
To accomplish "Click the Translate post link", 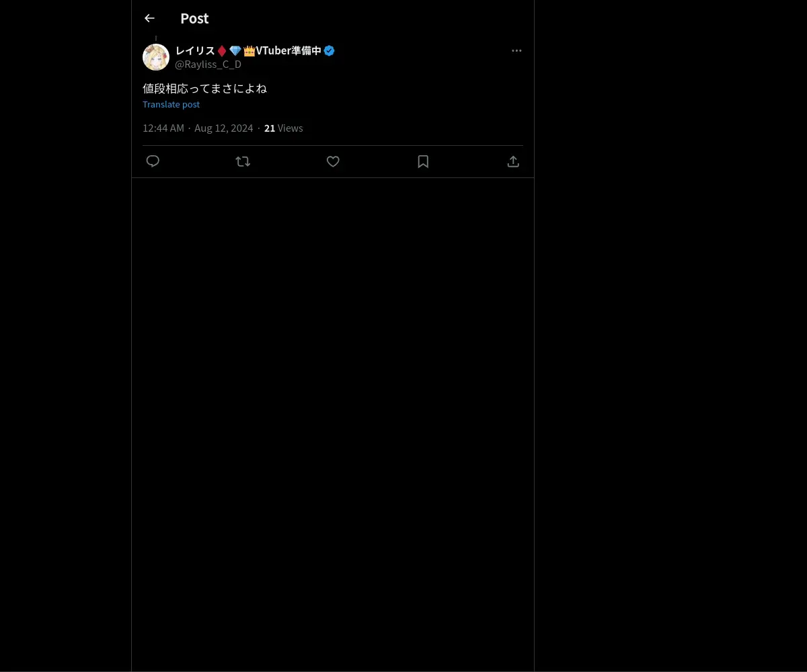I will [x=171, y=104].
